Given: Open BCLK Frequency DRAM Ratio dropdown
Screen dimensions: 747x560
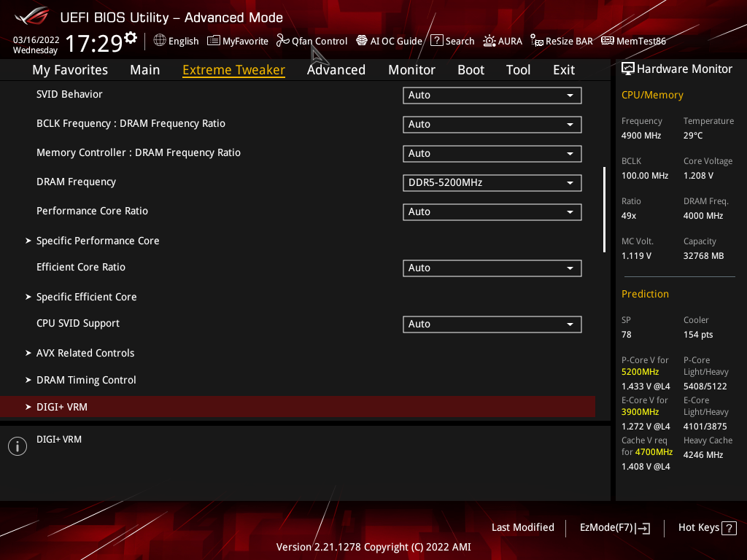Looking at the screenshot, I should click(x=492, y=124).
